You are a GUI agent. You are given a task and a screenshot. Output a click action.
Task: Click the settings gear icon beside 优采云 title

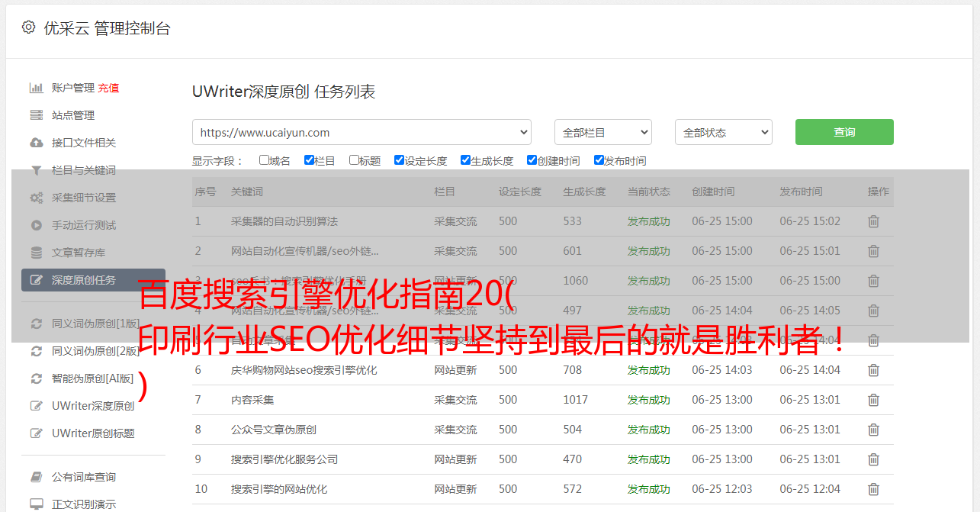28,27
